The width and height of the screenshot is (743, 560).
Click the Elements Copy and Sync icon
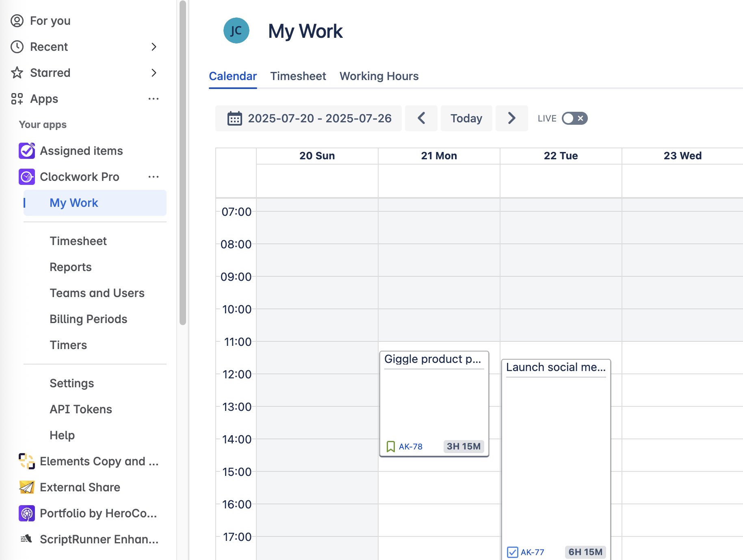[27, 461]
